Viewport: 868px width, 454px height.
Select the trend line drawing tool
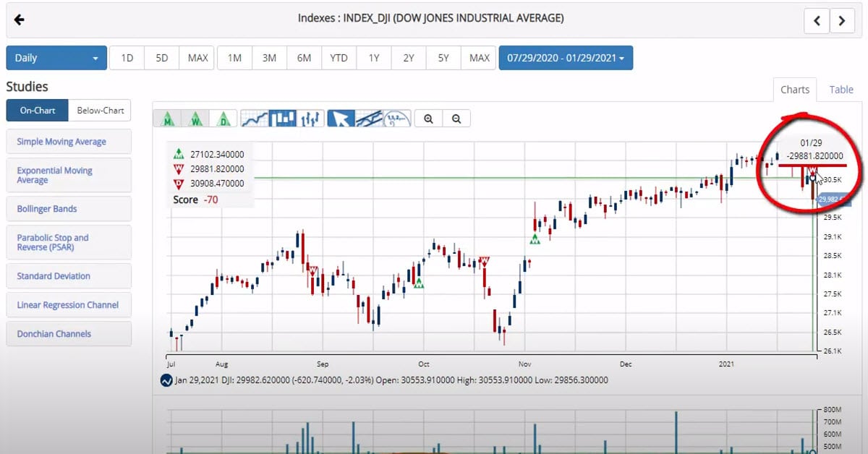pos(369,119)
